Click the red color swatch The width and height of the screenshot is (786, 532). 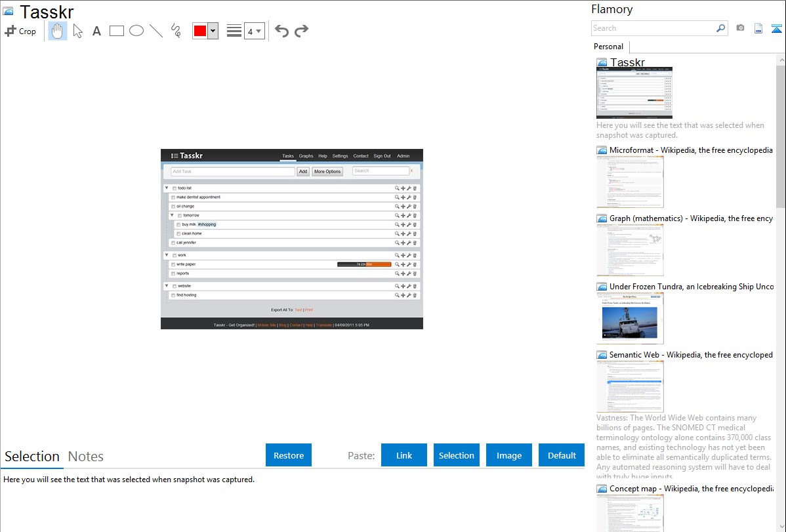pyautogui.click(x=200, y=31)
